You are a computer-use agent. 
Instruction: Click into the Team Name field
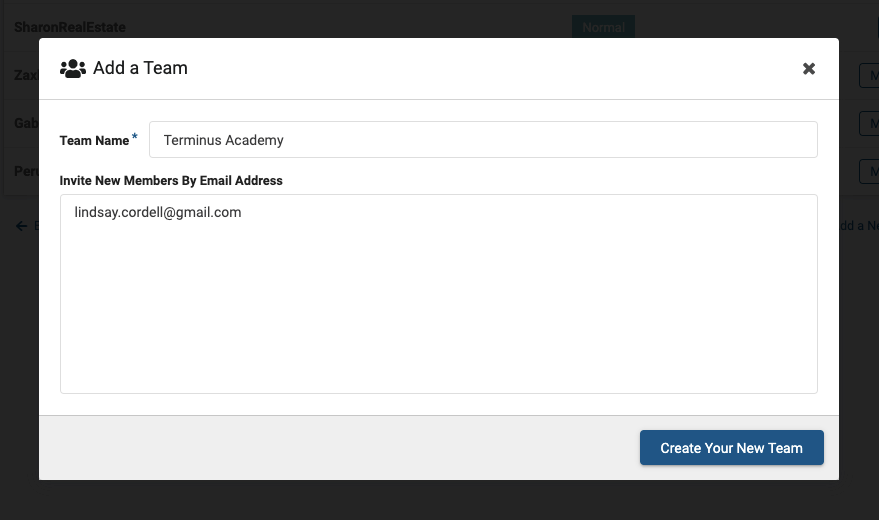483,140
